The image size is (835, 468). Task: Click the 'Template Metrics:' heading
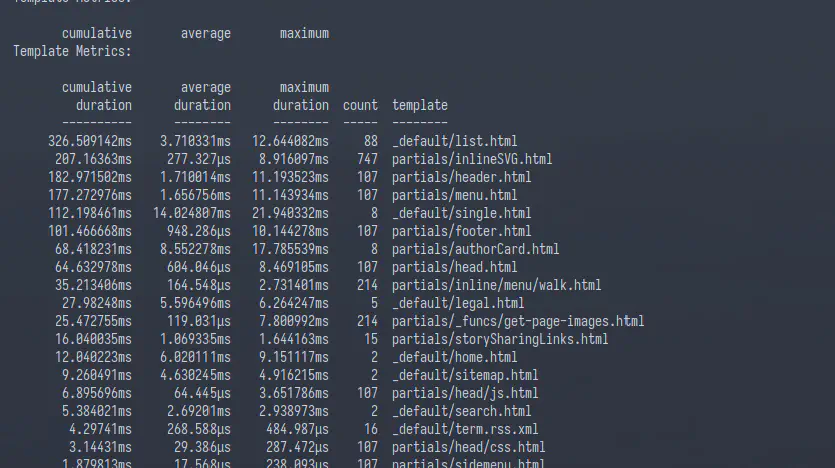(72, 52)
